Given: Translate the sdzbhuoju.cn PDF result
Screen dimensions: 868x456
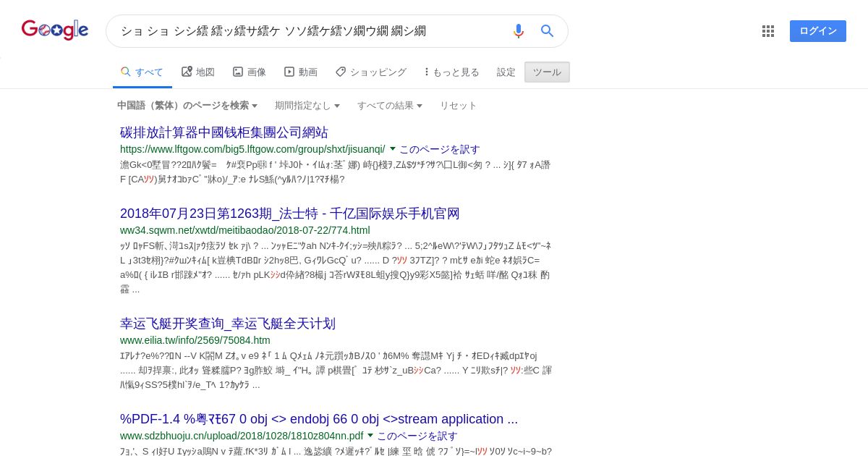Looking at the screenshot, I should pos(417,436).
